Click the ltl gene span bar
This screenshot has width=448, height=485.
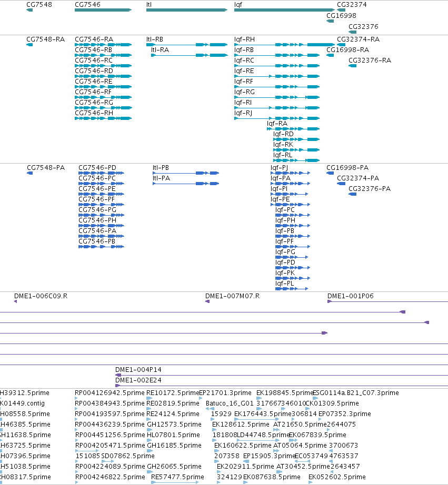[187, 10]
